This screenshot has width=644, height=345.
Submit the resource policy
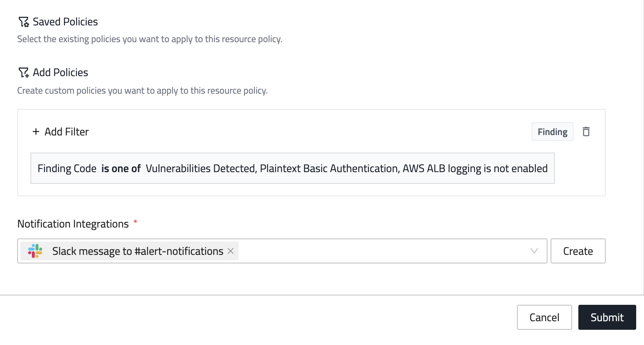(606, 317)
